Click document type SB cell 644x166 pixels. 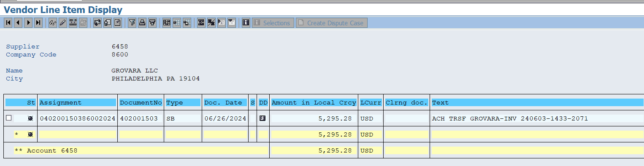point(183,118)
